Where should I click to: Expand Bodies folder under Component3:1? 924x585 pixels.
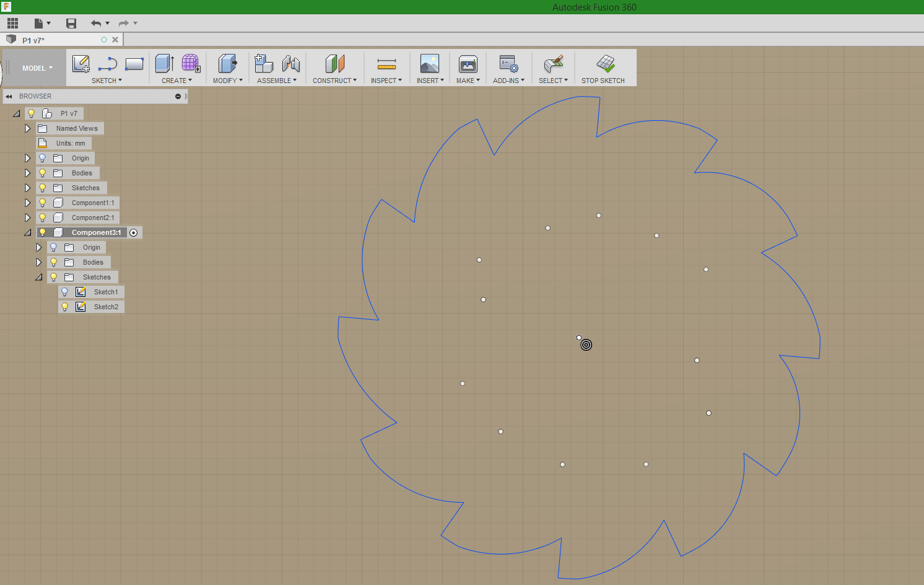[38, 262]
